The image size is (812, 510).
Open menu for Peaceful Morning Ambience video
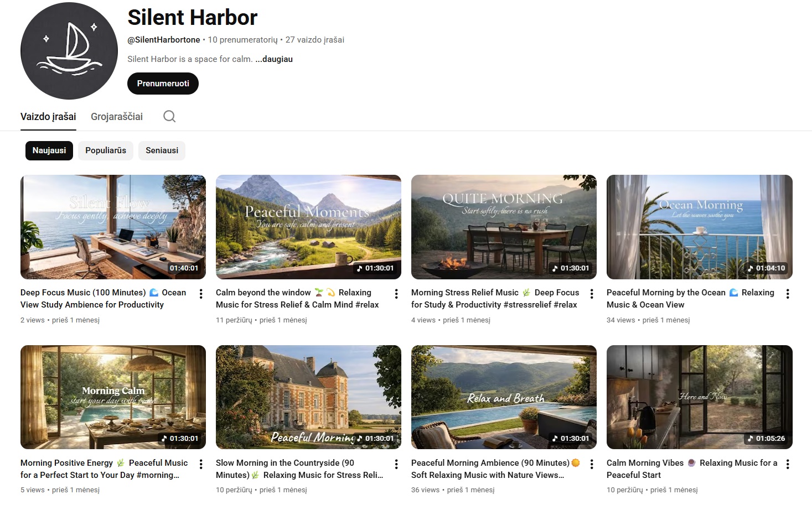pos(592,464)
